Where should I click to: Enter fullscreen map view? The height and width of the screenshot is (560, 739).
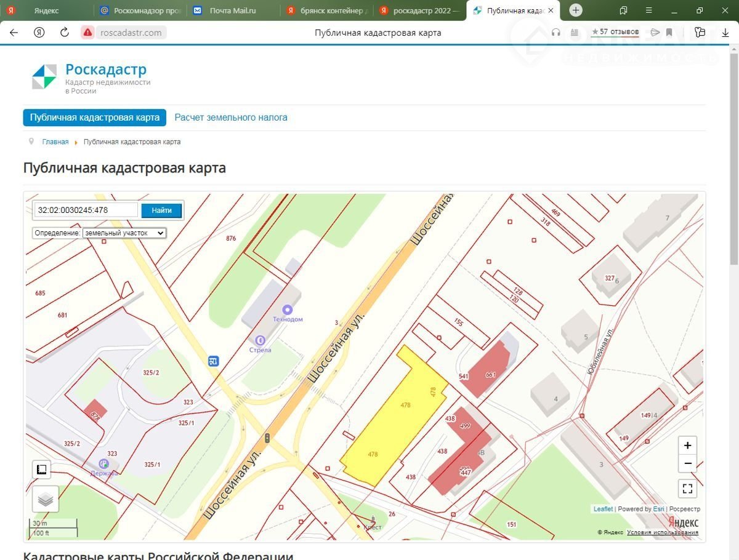click(687, 489)
